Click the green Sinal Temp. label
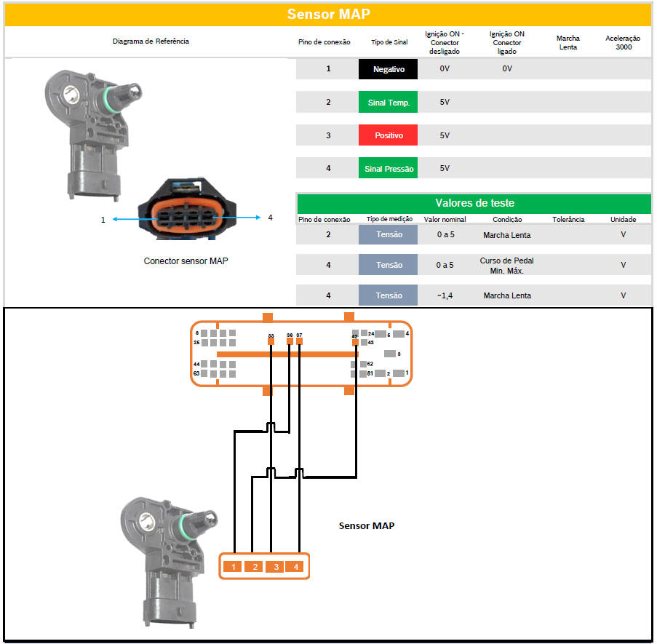Viewport: 657px width, 644px height. click(388, 103)
